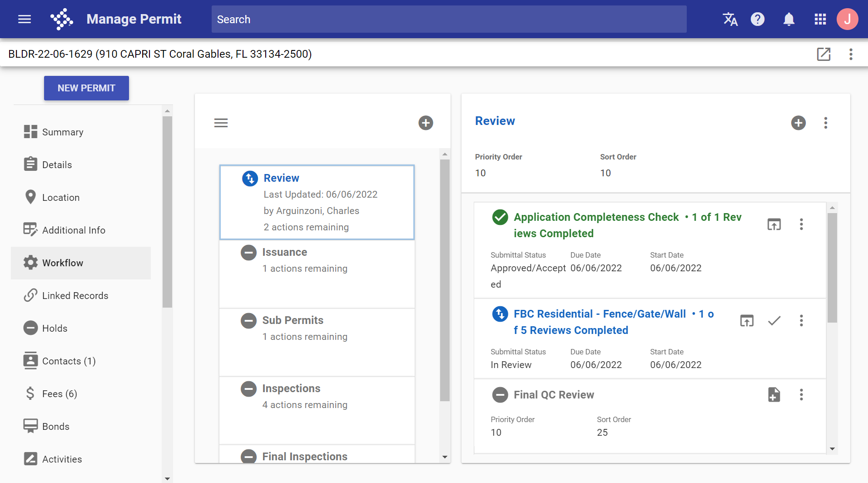Image resolution: width=868 pixels, height=483 pixels.
Task: Open Review panel three-dot menu
Action: 826,123
